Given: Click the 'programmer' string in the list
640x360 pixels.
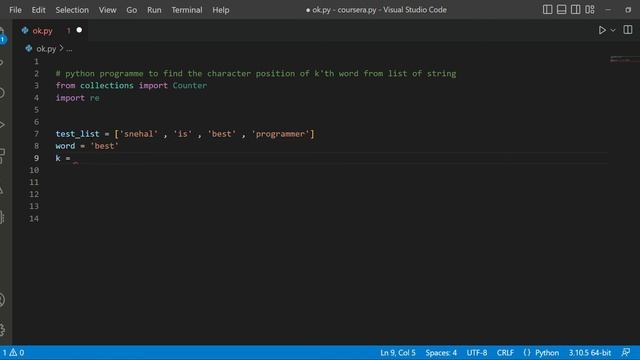Looking at the screenshot, I should tap(280, 134).
